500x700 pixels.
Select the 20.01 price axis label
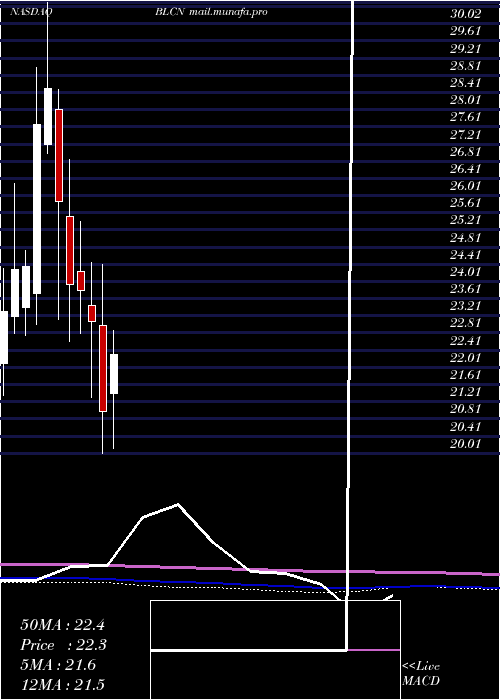coord(465,444)
